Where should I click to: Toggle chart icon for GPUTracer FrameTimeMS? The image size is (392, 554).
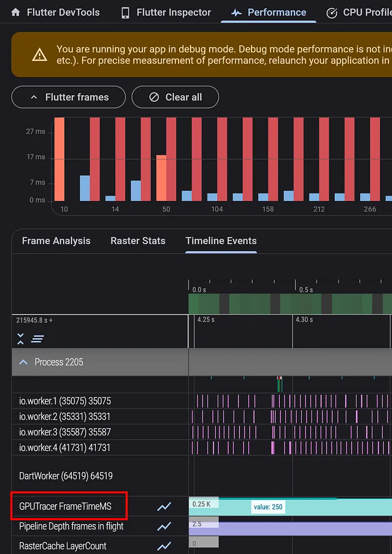pos(164,507)
